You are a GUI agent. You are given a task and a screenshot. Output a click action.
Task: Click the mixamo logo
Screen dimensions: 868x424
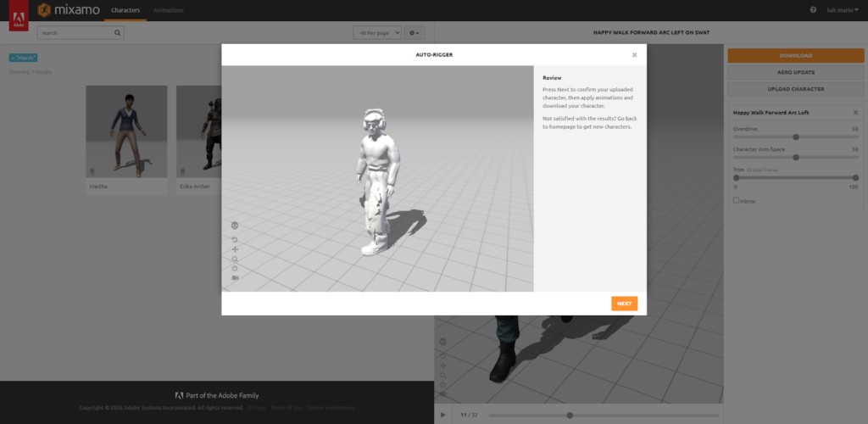click(69, 10)
